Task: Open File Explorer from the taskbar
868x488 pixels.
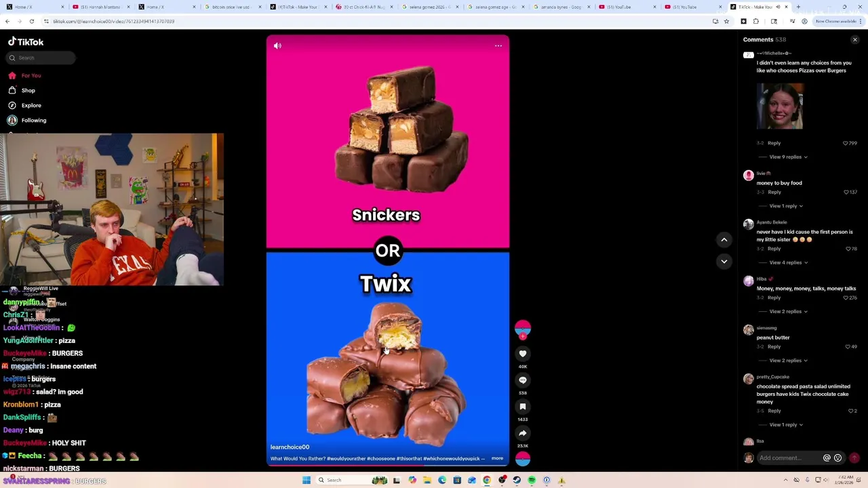Action: [x=427, y=481]
